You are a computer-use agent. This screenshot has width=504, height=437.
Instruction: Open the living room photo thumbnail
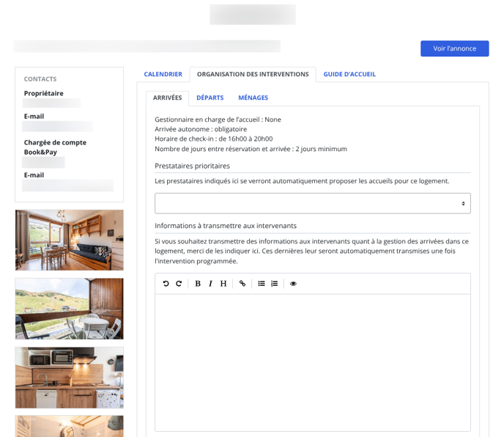[69, 240]
